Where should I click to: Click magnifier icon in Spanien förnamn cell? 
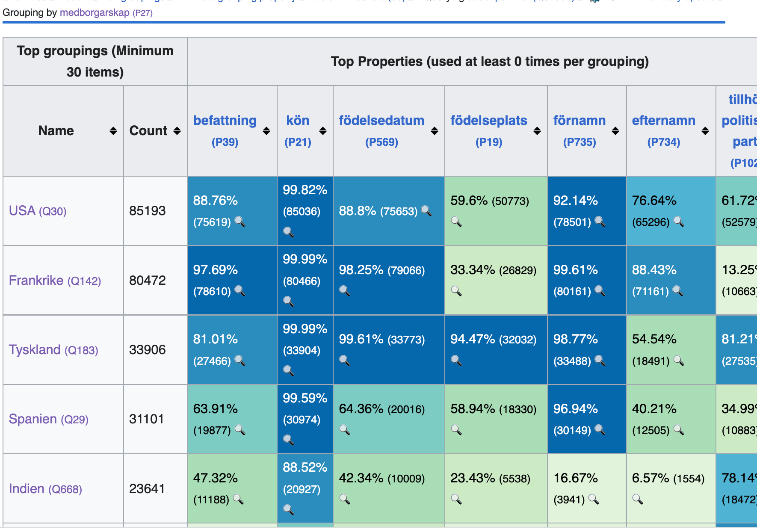pos(600,429)
